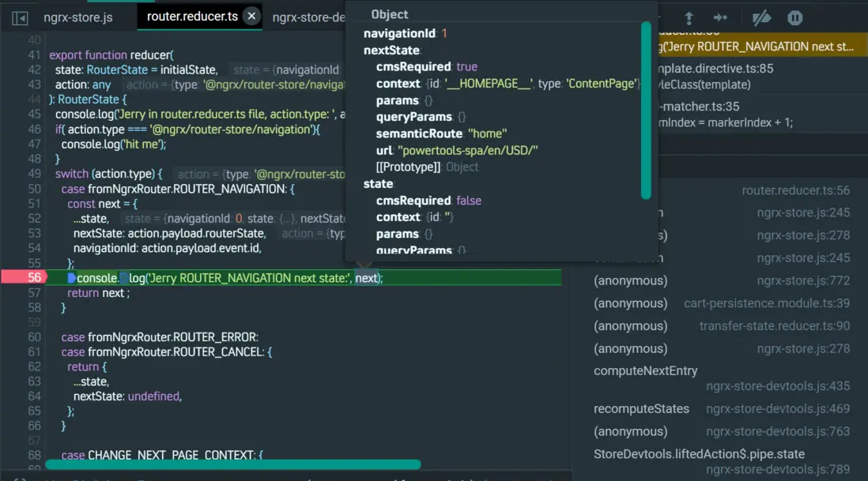
Task: Deactivate breakpoints icon
Action: tap(762, 18)
